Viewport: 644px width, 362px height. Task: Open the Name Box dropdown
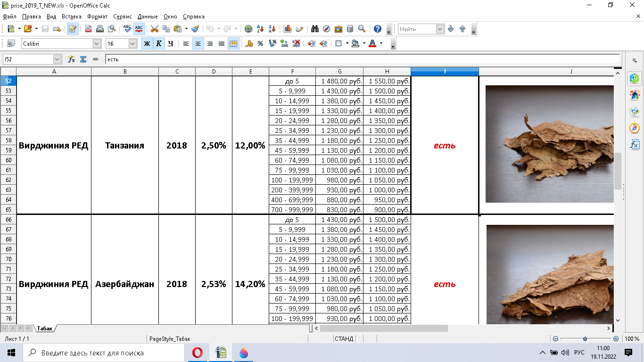click(58, 59)
